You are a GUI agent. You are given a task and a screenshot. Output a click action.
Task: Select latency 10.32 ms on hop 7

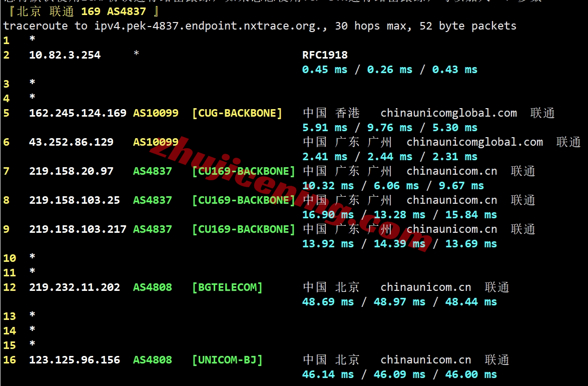coord(328,186)
